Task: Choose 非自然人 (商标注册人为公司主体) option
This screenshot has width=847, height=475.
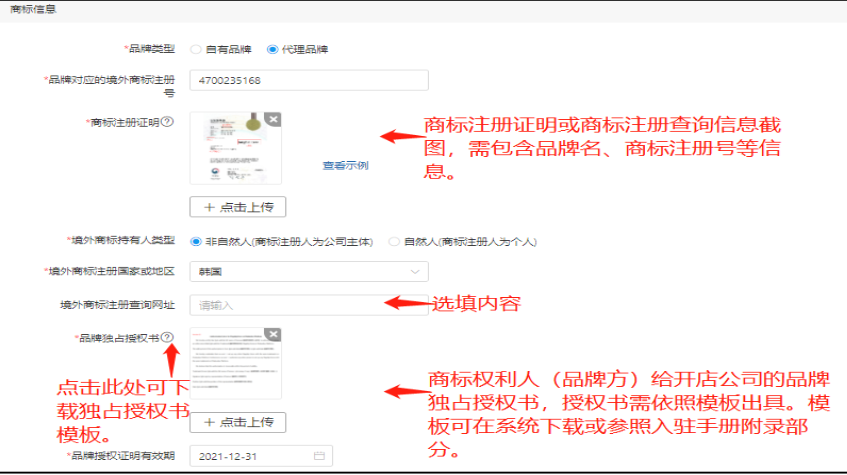Action: [x=197, y=241]
